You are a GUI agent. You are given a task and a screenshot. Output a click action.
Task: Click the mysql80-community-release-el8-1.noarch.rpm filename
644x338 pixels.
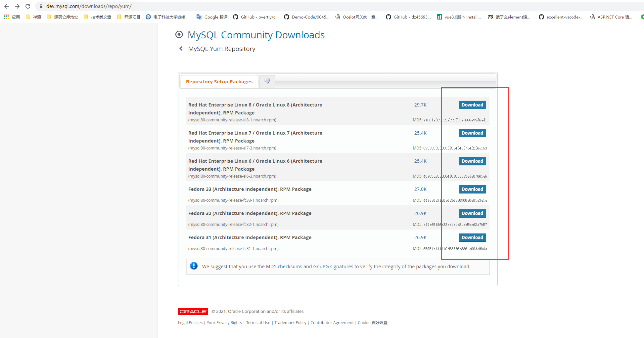point(232,120)
